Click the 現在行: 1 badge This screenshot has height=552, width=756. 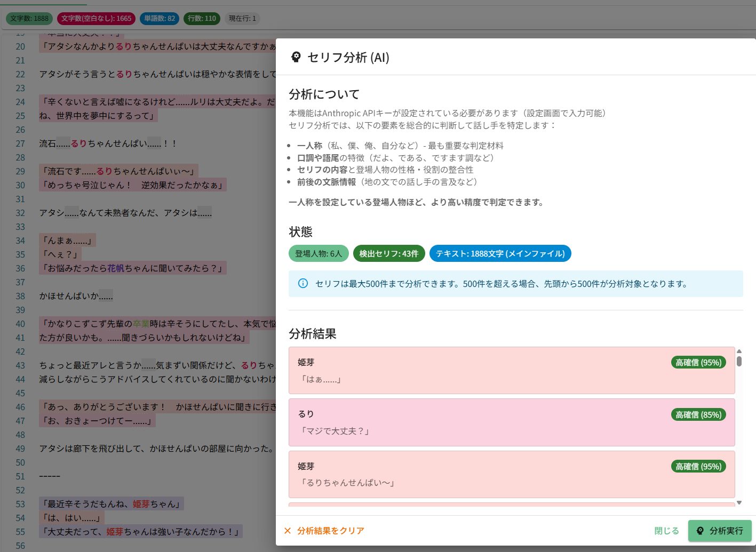pyautogui.click(x=242, y=18)
